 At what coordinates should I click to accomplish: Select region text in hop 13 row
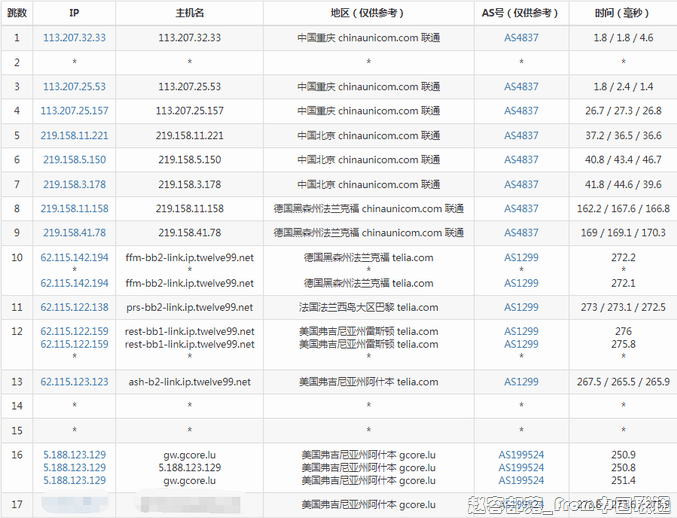[368, 382]
